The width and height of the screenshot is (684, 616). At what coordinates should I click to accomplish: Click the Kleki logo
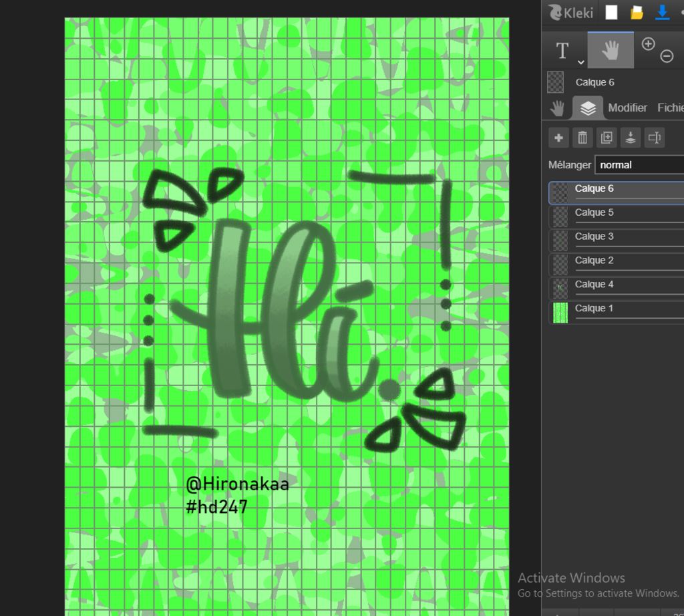[x=571, y=12]
